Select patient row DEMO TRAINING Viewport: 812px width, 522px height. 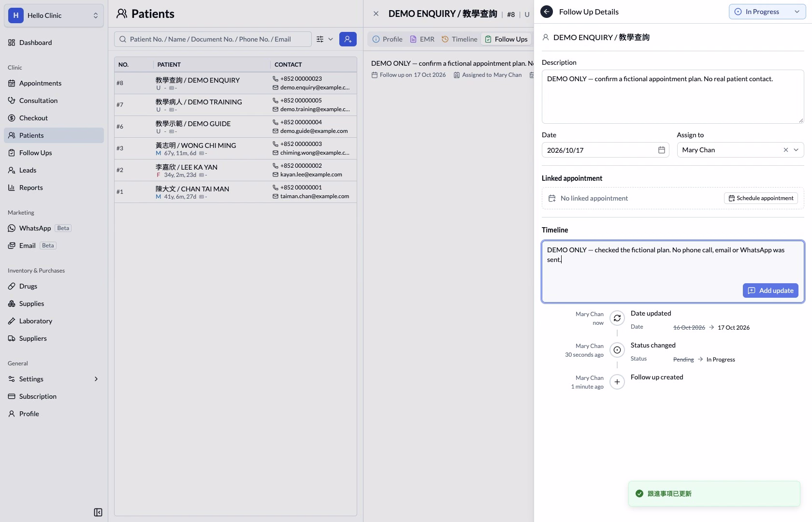pyautogui.click(x=236, y=105)
